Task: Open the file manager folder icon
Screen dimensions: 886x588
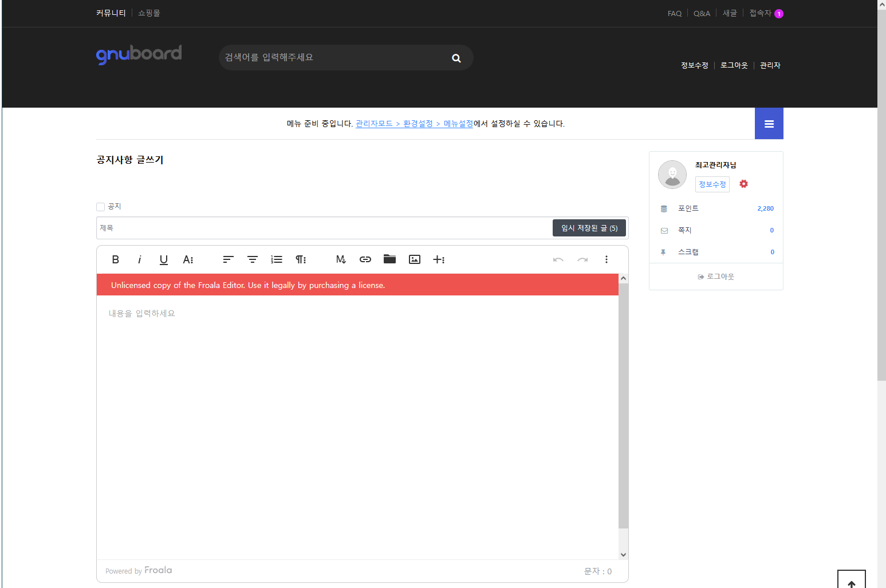Action: [390, 259]
